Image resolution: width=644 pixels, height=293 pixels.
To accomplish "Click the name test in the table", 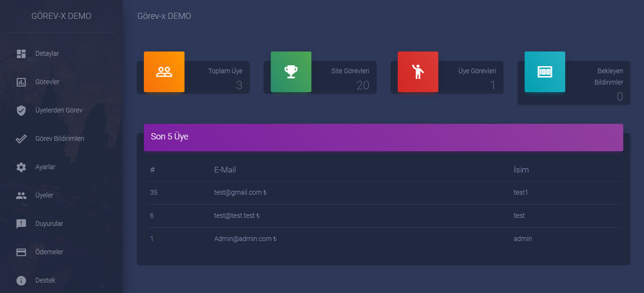I will click(519, 216).
